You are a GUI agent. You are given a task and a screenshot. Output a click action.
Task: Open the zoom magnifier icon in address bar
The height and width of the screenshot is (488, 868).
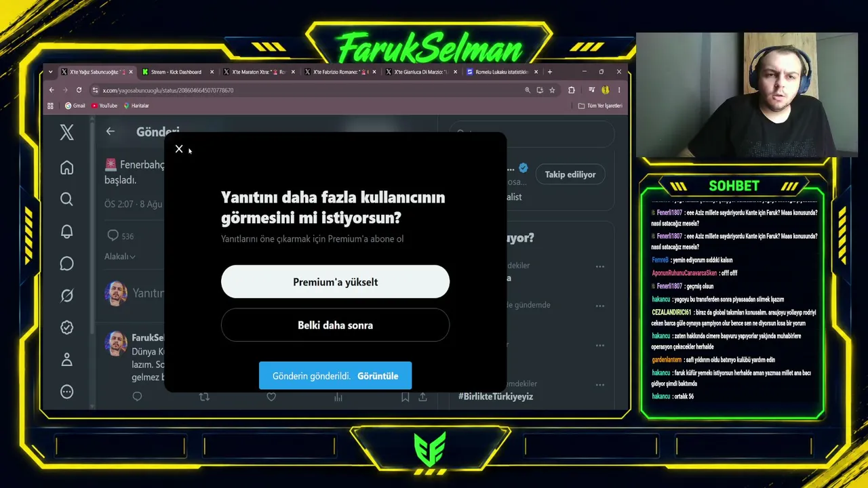click(528, 90)
